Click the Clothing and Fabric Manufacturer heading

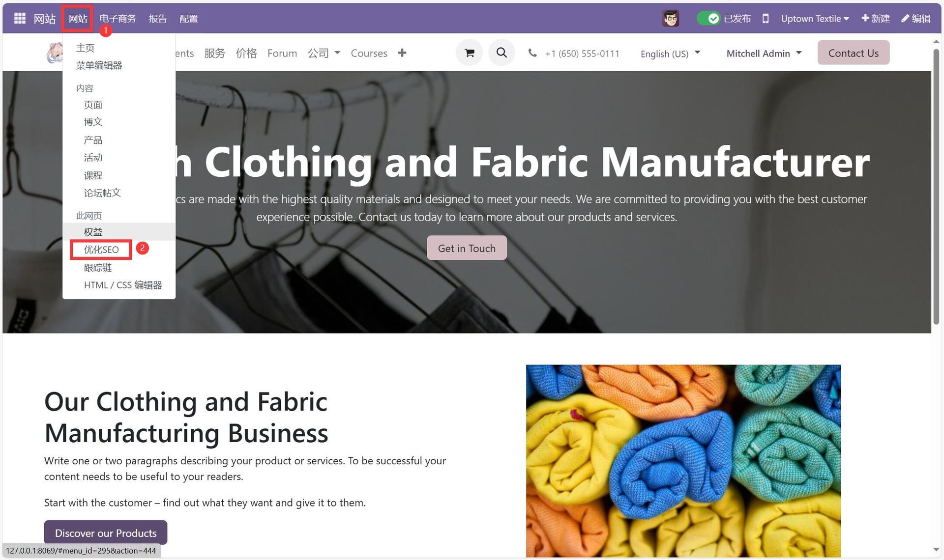[522, 162]
